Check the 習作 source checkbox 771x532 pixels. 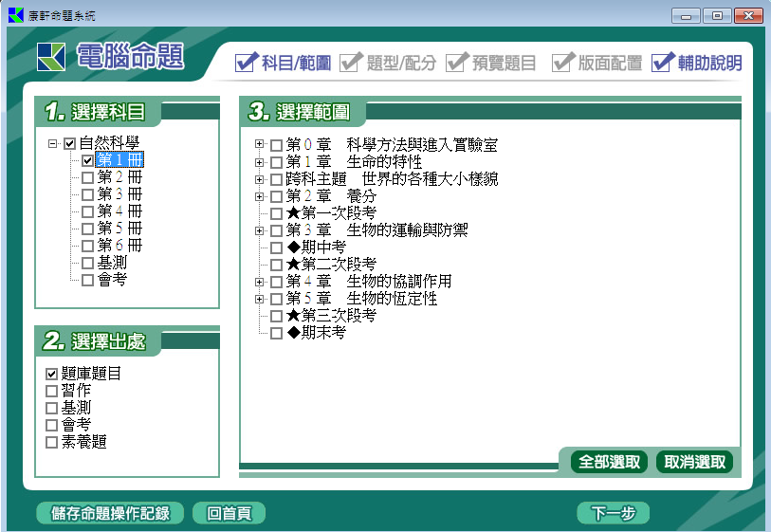[51, 392]
